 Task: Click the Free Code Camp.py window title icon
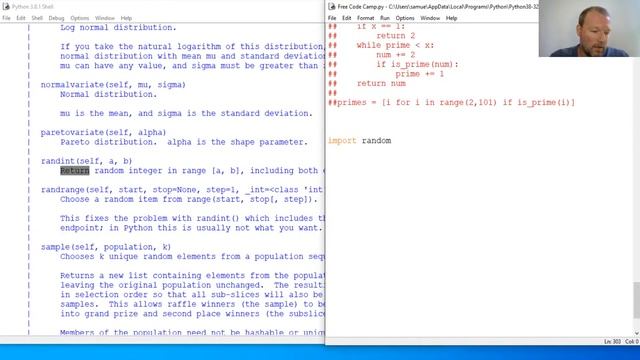pos(332,7)
